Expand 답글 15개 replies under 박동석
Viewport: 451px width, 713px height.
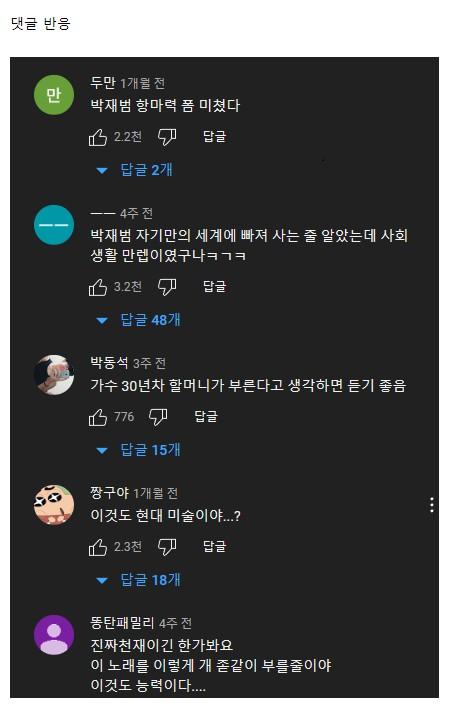[138, 450]
